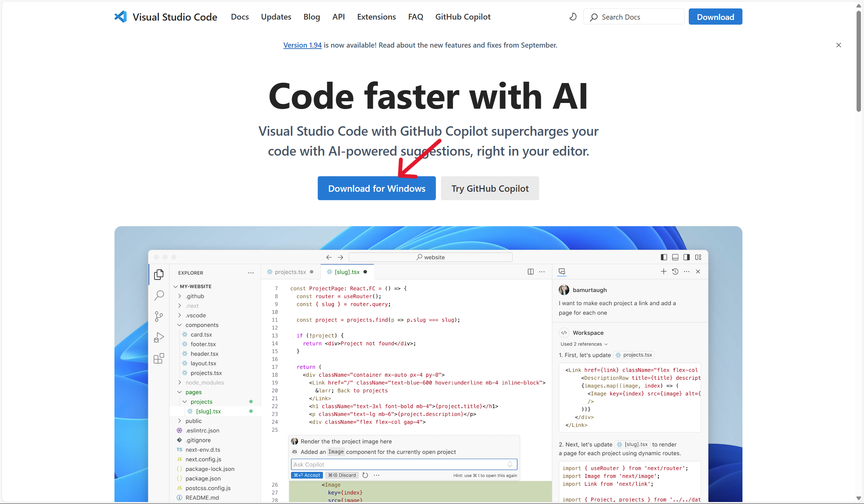Click the Search Docs input field

point(634,17)
